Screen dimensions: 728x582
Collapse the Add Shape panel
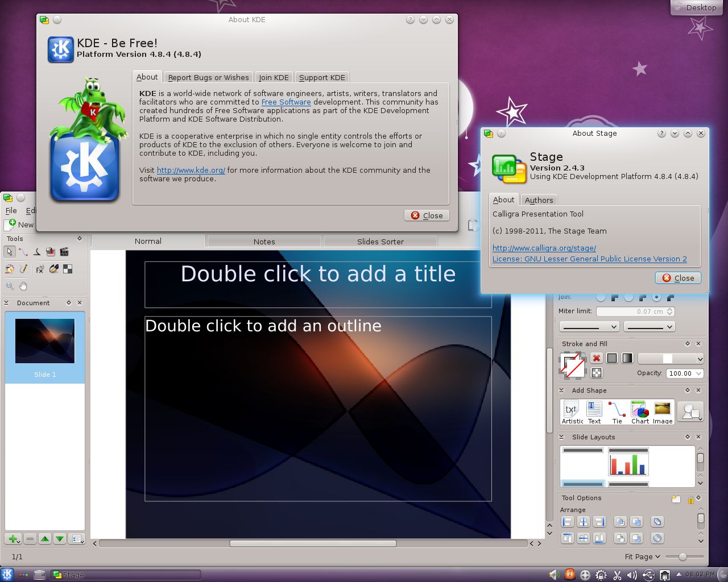pos(561,390)
